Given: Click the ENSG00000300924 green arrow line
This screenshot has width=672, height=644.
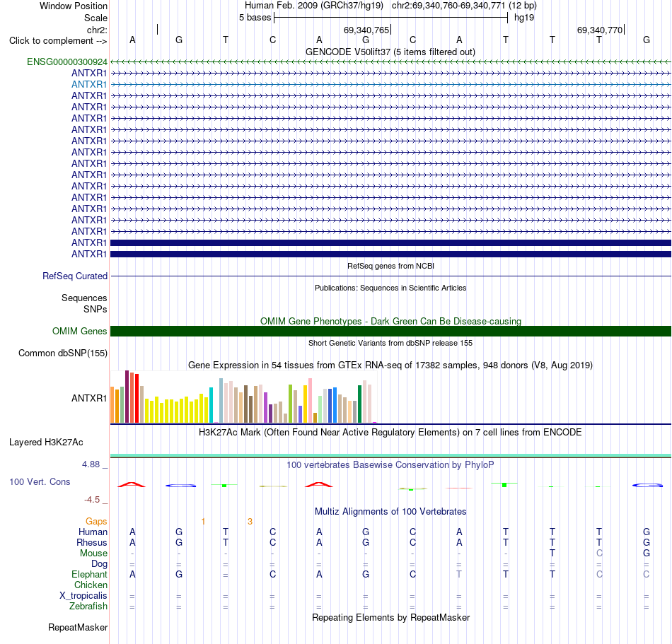Looking at the screenshot, I should [391, 62].
